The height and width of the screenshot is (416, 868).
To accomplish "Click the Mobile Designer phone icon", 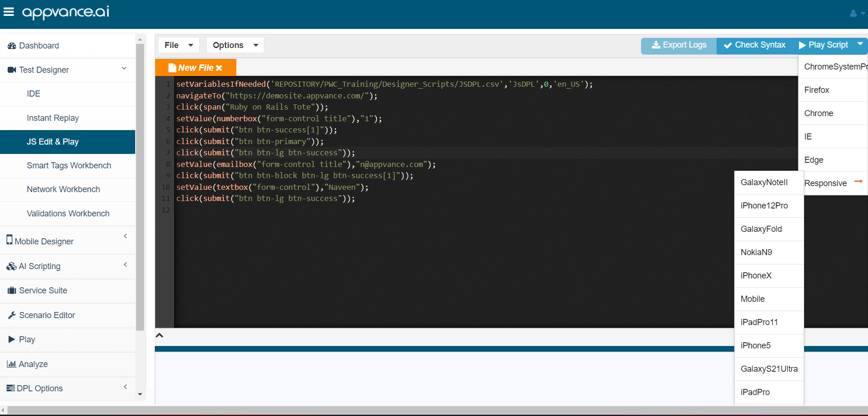I will [9, 240].
